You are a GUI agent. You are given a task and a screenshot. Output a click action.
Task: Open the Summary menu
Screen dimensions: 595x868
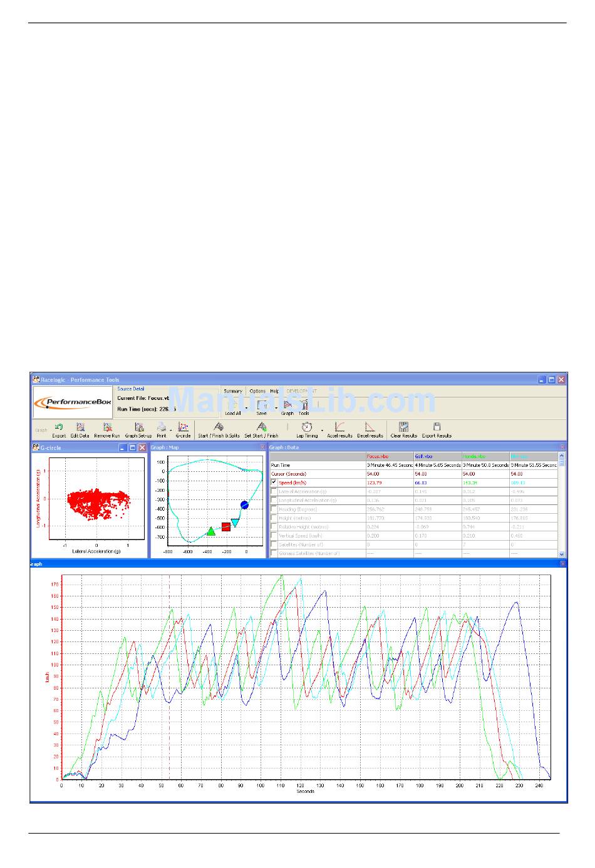tap(233, 391)
